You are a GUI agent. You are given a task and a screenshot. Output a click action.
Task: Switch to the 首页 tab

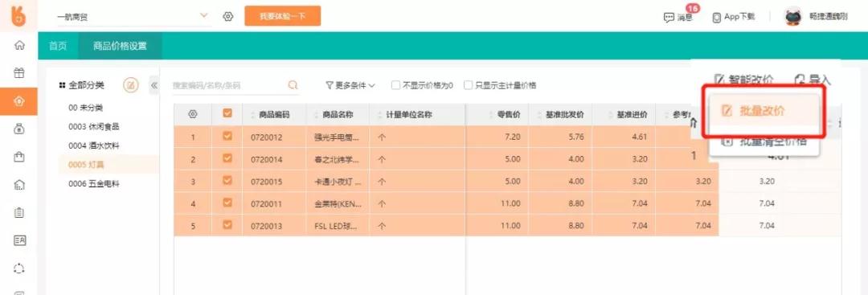tap(58, 46)
